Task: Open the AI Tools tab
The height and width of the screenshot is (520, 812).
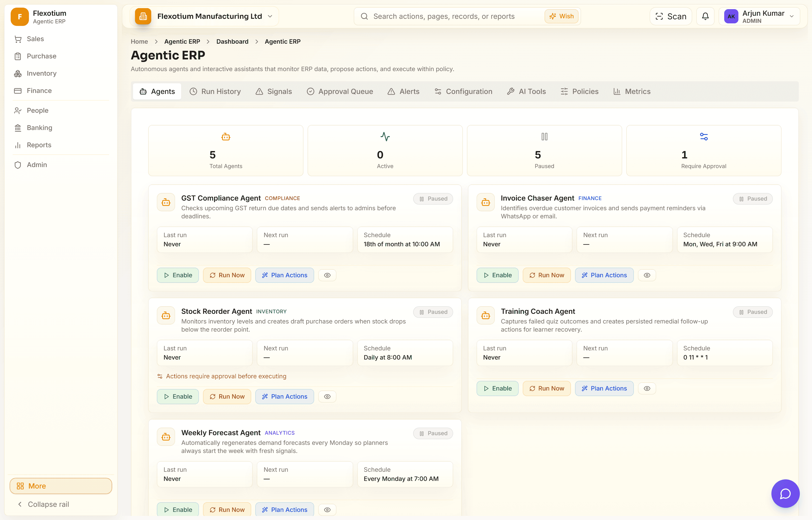Action: click(526, 91)
